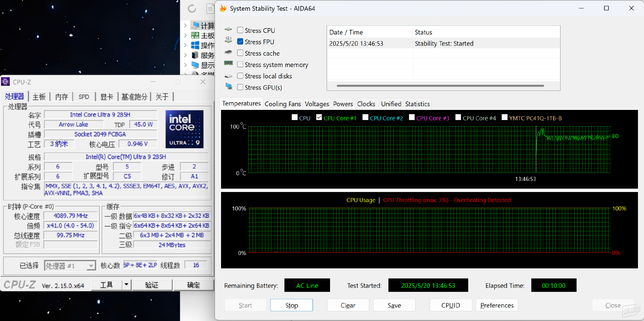Click the report document icon in AIDA64 toolbar
Viewport: 644px width, 321px height.
click(210, 8)
